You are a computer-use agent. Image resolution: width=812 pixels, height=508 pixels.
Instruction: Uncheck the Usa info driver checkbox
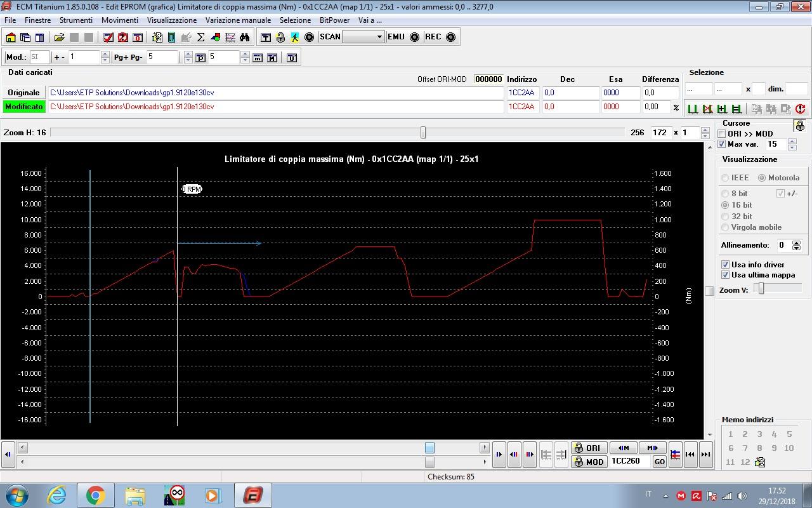(x=725, y=265)
